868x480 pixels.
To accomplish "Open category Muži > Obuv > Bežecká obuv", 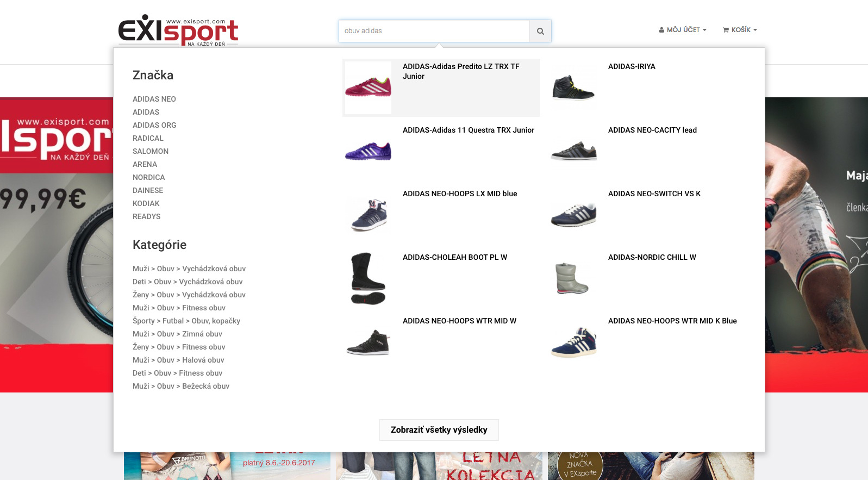I will [181, 386].
